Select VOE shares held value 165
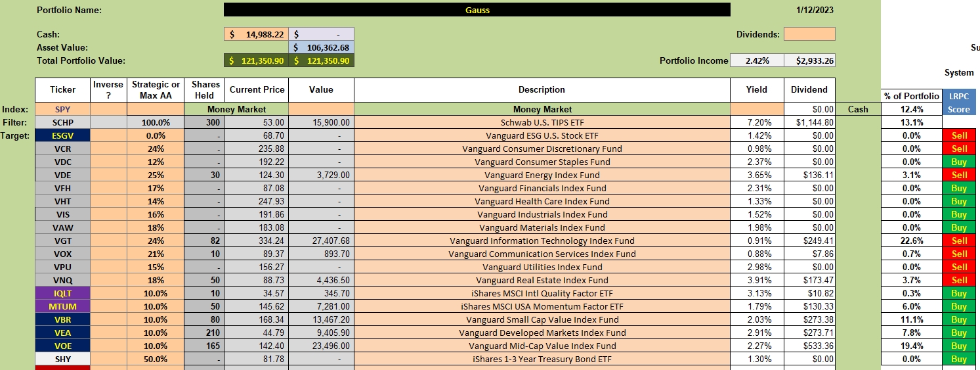 [204, 346]
